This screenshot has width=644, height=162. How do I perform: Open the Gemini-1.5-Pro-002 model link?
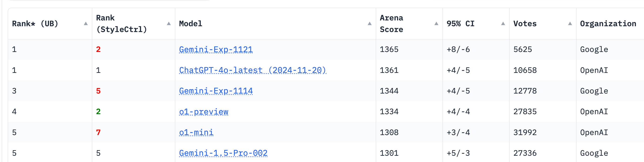pyautogui.click(x=223, y=153)
